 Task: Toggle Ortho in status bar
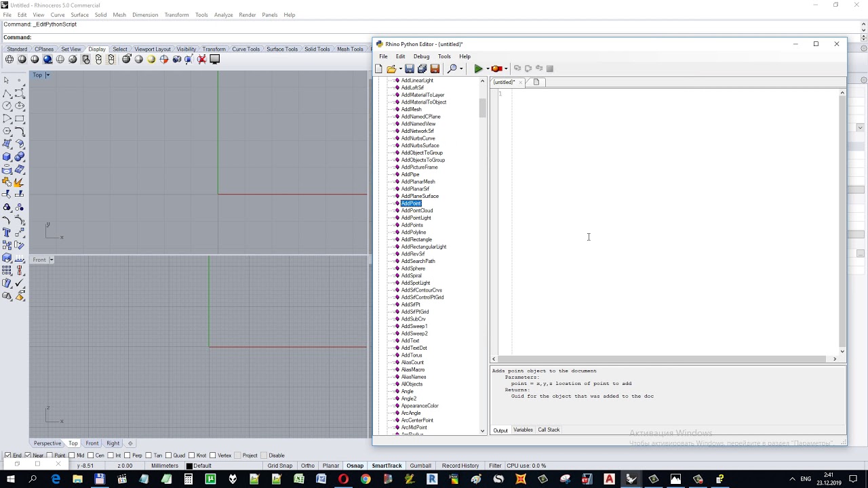pos(308,466)
